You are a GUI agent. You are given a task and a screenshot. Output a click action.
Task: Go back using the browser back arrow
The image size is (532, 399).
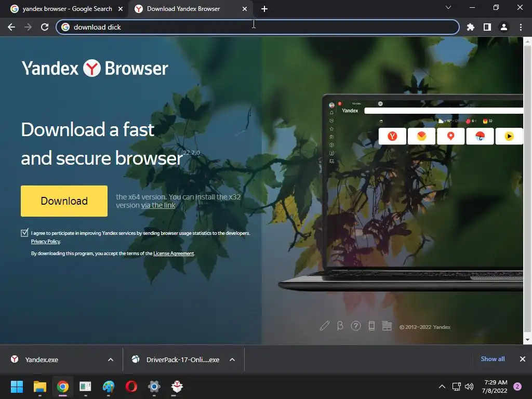point(11,27)
